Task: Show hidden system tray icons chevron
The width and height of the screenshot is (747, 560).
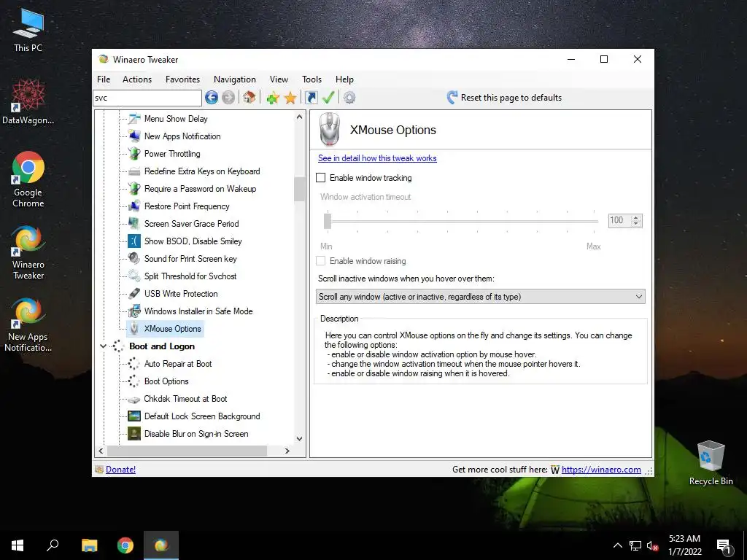Action: (617, 545)
